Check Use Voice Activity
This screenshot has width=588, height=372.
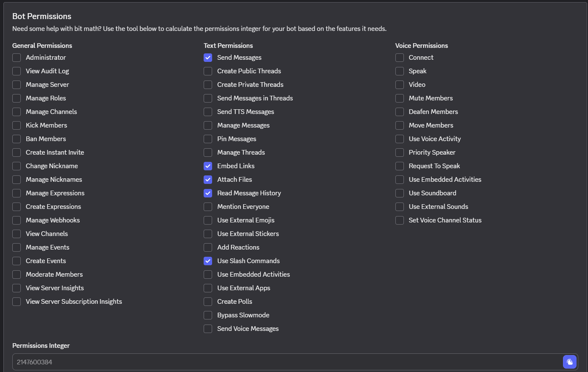coord(400,139)
